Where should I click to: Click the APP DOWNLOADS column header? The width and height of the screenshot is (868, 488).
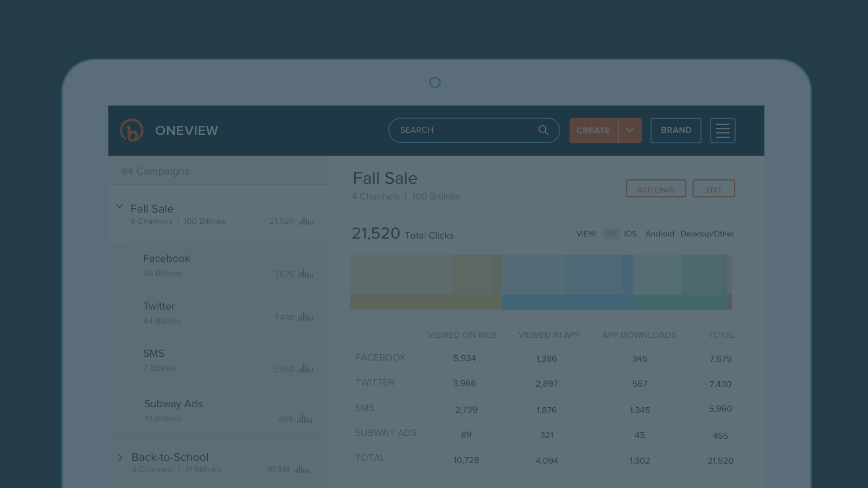(x=639, y=335)
